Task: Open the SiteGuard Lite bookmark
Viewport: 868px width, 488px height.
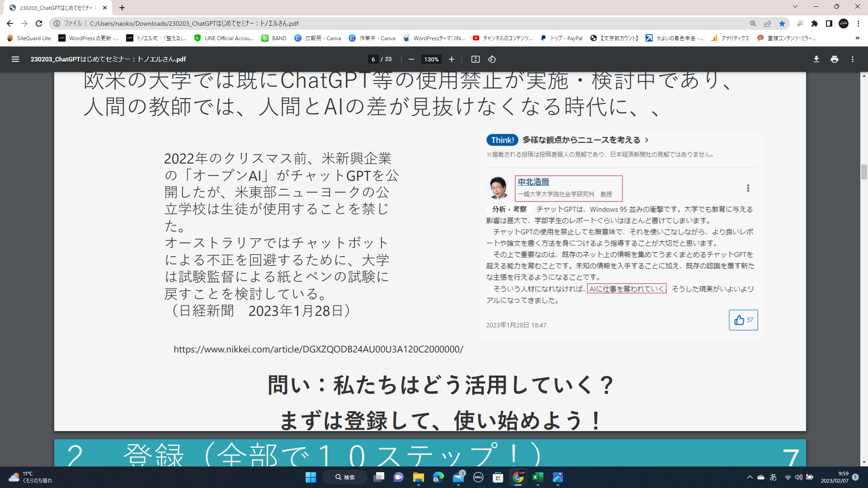Action: tap(29, 38)
